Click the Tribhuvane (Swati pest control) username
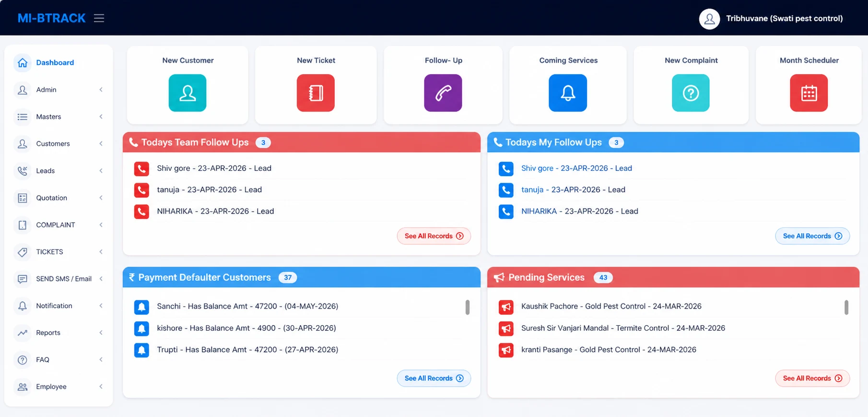 pyautogui.click(x=784, y=19)
